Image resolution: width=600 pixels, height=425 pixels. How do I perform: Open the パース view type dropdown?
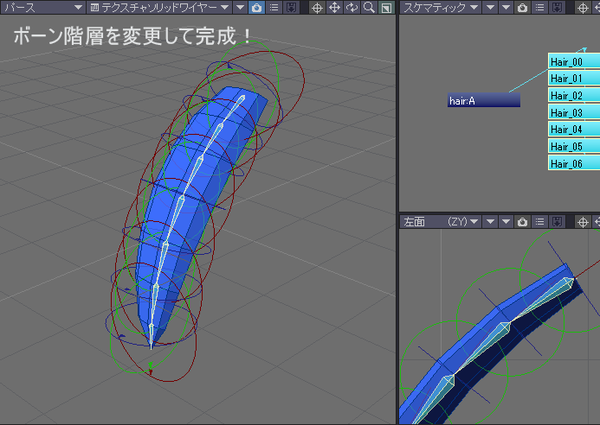(42, 8)
